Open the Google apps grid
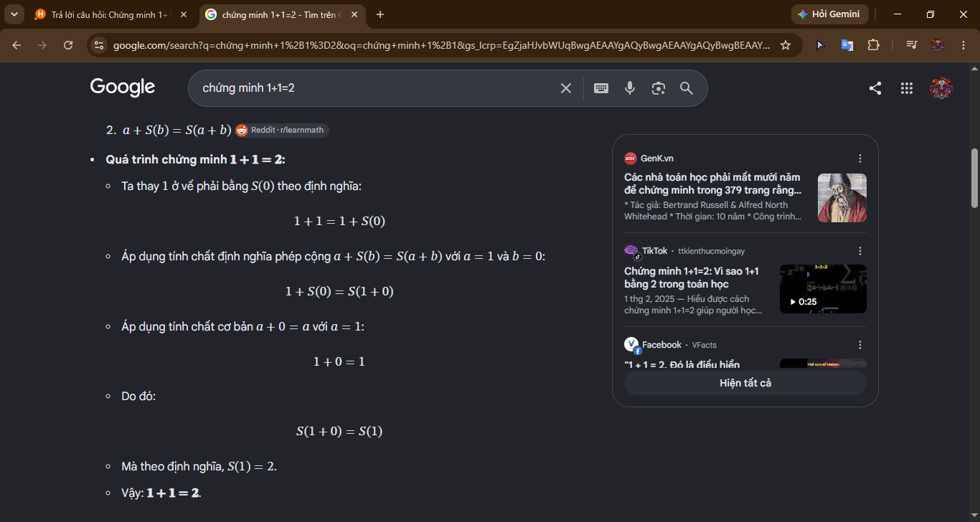The height and width of the screenshot is (522, 980). coord(907,88)
